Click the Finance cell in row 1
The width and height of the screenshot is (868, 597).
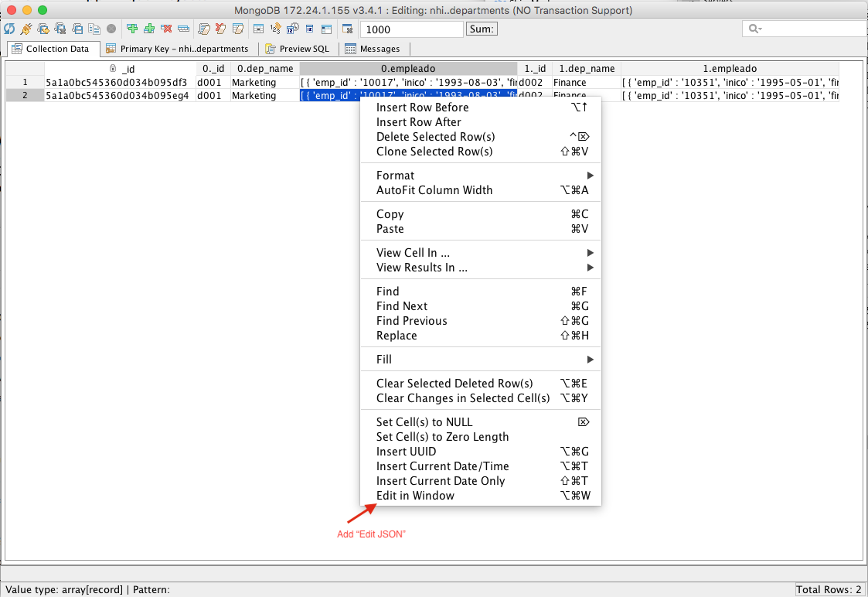[587, 83]
